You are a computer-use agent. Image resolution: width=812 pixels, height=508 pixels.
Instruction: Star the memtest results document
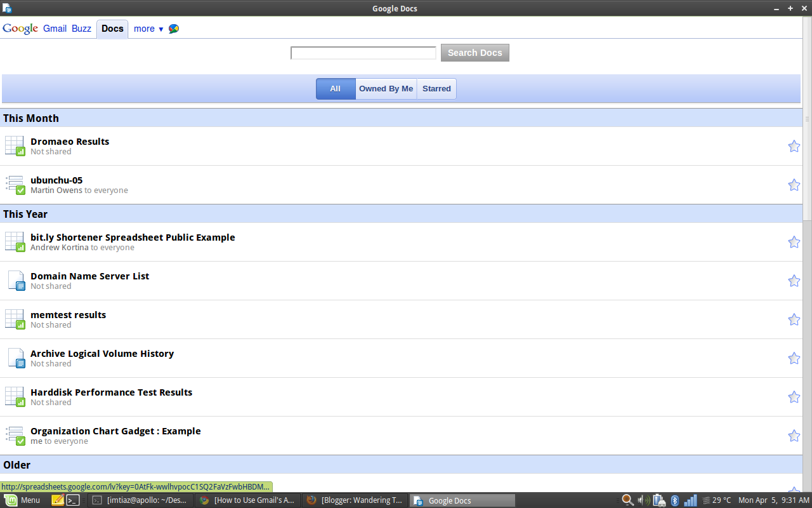click(x=794, y=319)
